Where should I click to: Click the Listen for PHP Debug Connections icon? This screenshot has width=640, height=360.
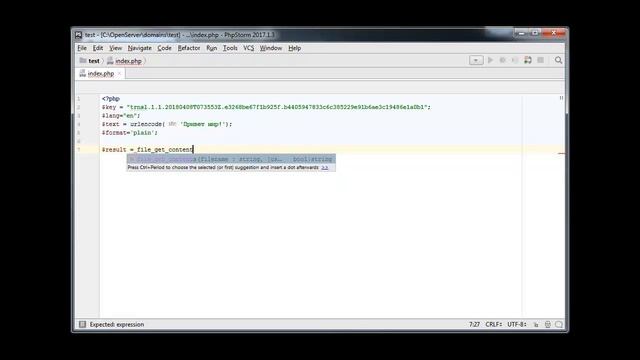tap(528, 60)
